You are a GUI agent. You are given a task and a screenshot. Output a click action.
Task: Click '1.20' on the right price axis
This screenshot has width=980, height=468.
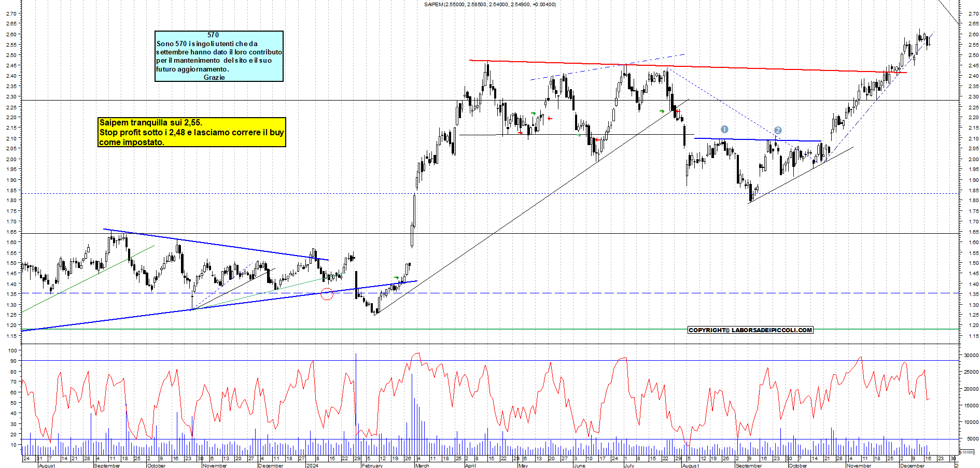[x=973, y=325]
